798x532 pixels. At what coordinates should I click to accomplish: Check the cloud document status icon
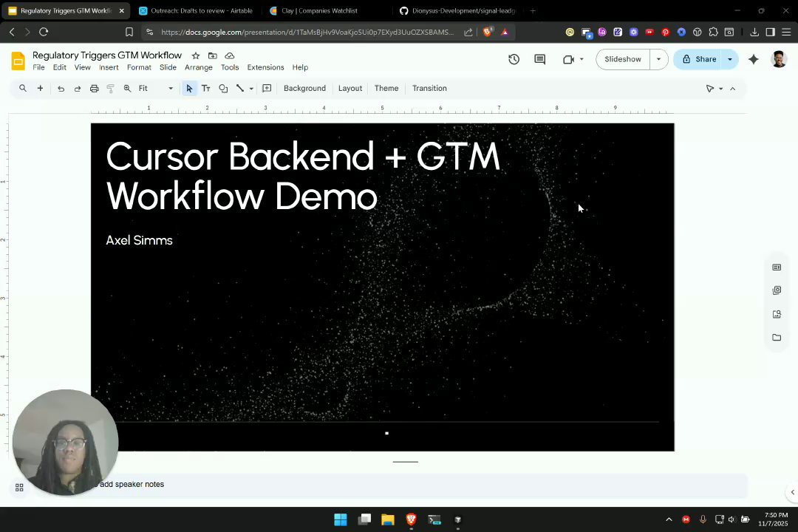[230, 55]
